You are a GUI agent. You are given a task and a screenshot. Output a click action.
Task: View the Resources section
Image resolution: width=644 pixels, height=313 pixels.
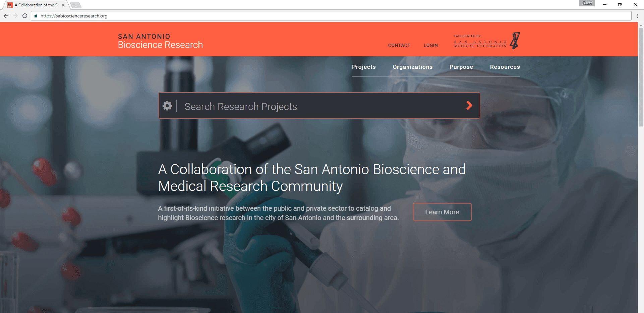505,67
